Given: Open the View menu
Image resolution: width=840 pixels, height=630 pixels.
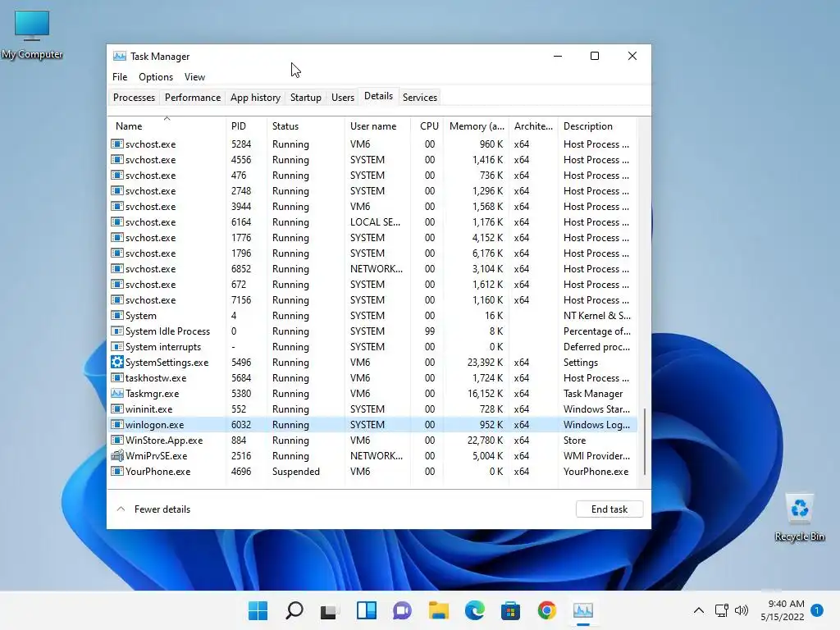Looking at the screenshot, I should (194, 76).
